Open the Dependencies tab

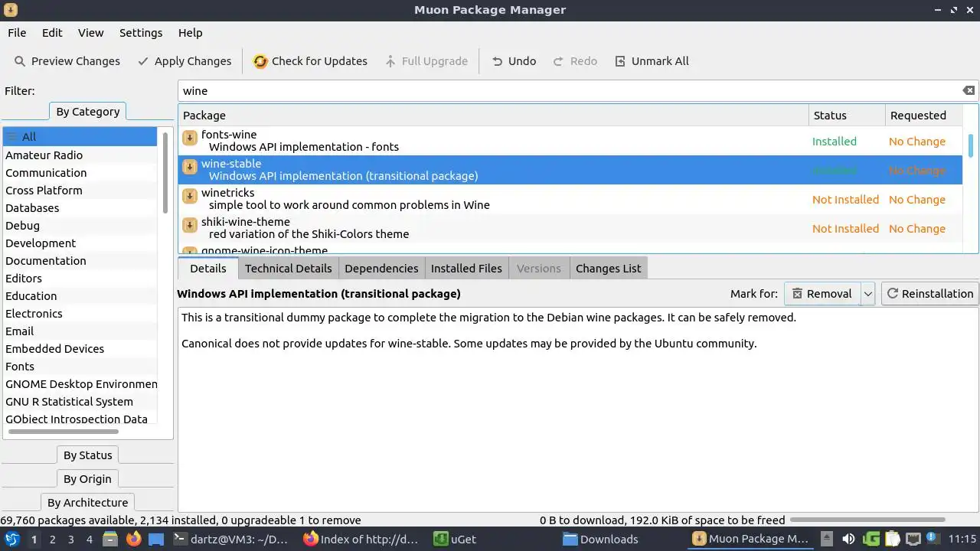click(381, 269)
